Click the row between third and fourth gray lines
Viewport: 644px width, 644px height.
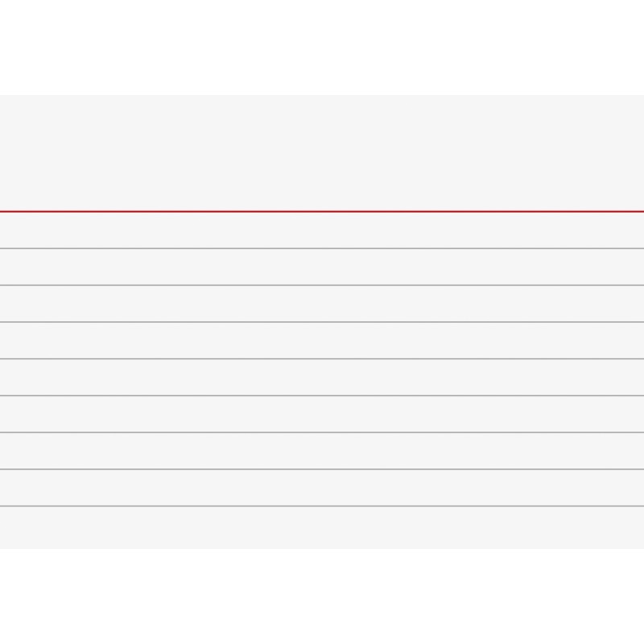click(x=322, y=341)
